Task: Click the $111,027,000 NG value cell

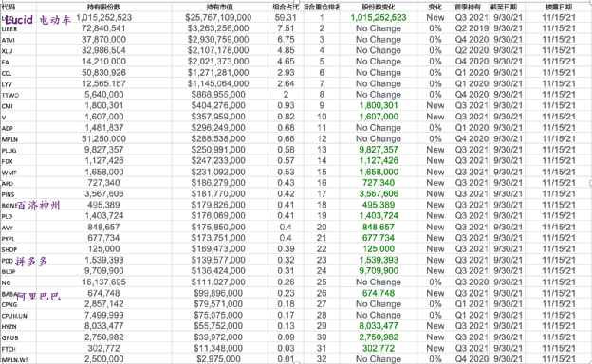Action: pyautogui.click(x=218, y=282)
